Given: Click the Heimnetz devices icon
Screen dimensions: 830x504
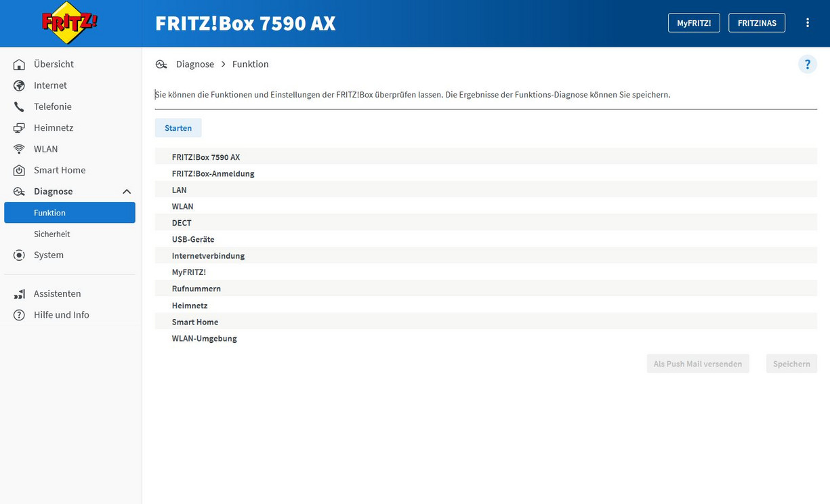Looking at the screenshot, I should pyautogui.click(x=20, y=128).
